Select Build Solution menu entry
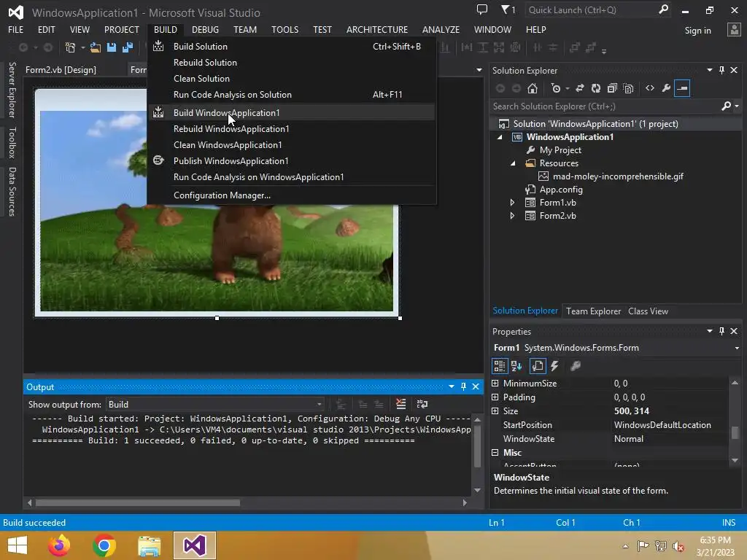 292,47
